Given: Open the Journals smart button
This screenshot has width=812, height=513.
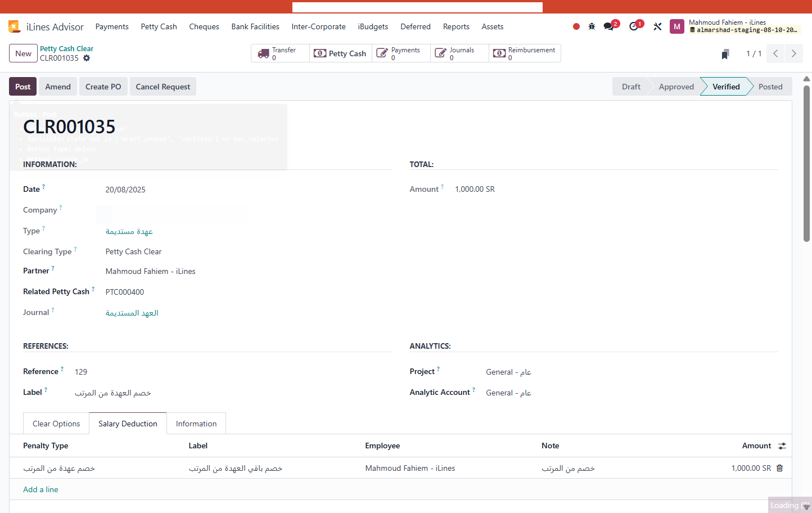Looking at the screenshot, I should click(459, 53).
